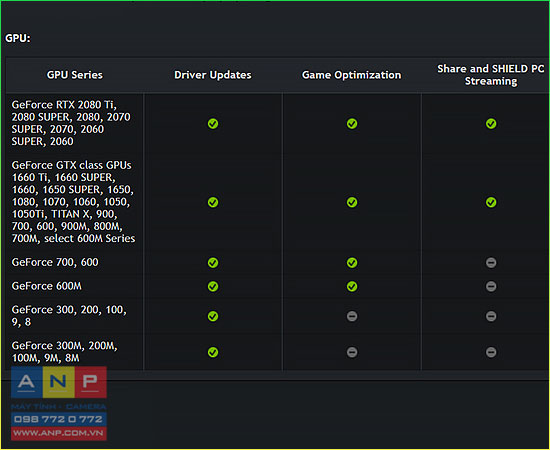Click the gray Game Optimization icon for GeForce 300, 200, 100
This screenshot has height=450, width=550.
coord(352,316)
